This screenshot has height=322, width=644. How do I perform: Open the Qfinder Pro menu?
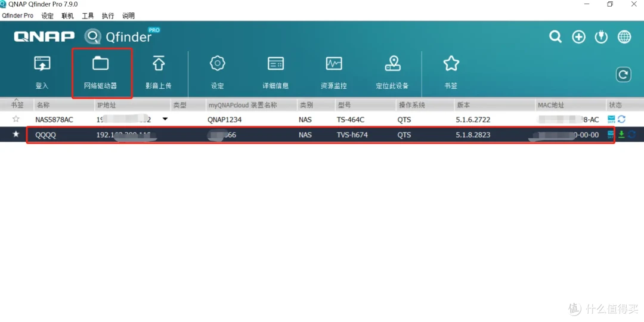18,16
